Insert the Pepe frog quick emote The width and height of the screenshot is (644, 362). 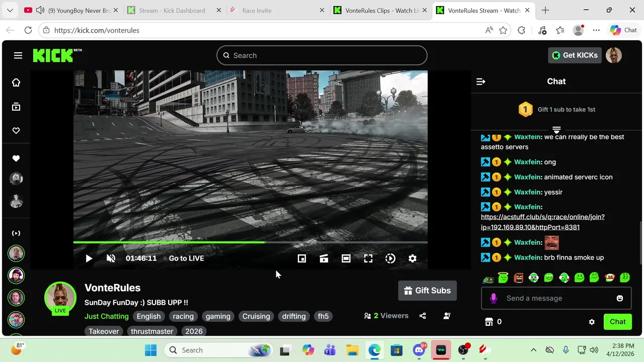pos(488,278)
